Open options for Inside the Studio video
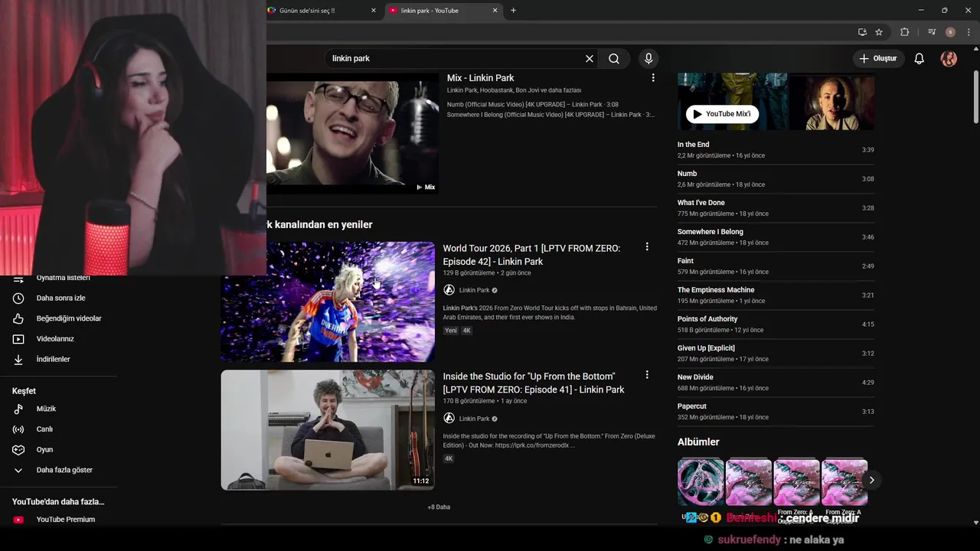 click(x=647, y=375)
